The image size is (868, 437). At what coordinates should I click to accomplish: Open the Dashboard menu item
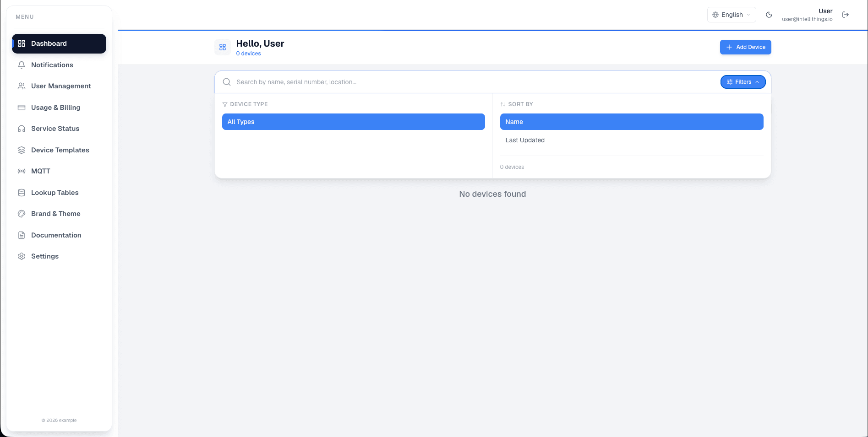point(59,43)
